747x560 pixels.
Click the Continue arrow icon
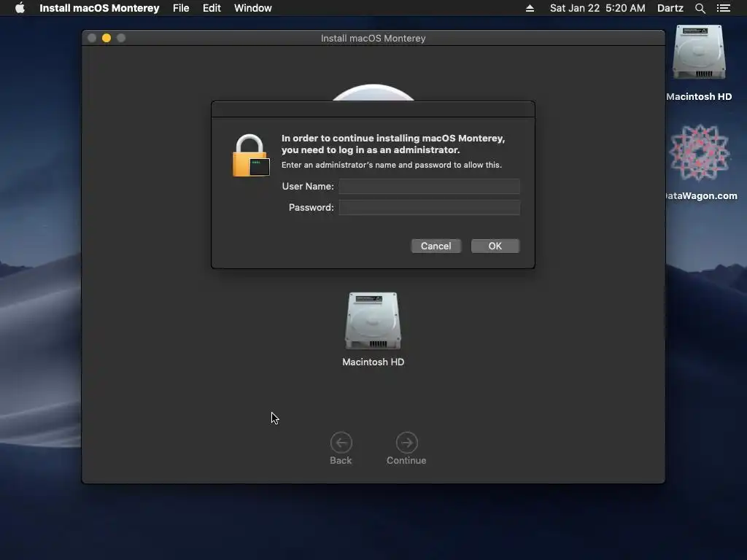coord(407,443)
